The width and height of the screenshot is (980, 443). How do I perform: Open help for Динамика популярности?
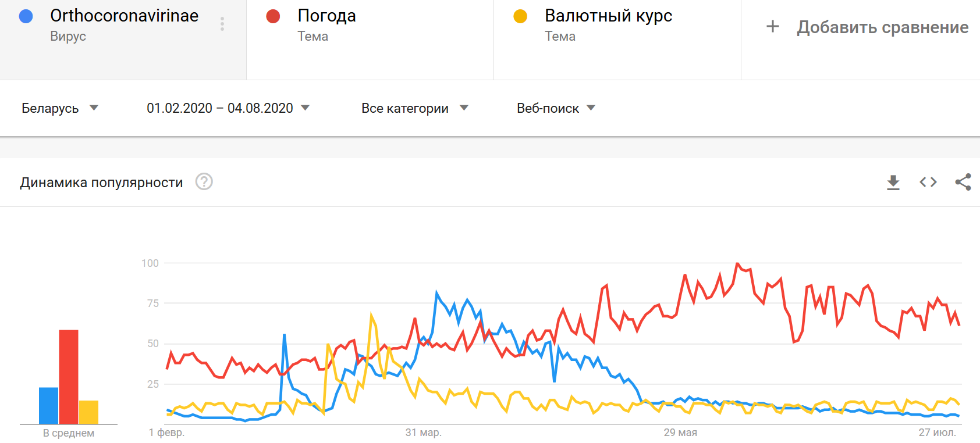204,182
